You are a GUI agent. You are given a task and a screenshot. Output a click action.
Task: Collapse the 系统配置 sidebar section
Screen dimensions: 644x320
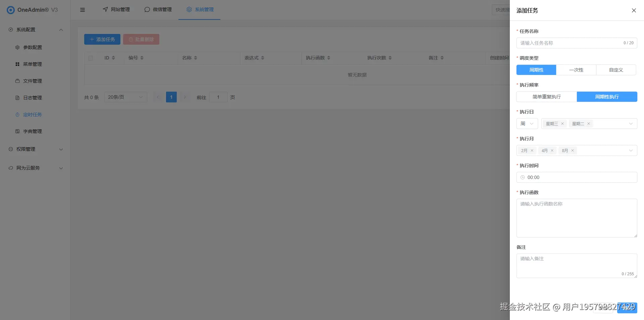[61, 30]
